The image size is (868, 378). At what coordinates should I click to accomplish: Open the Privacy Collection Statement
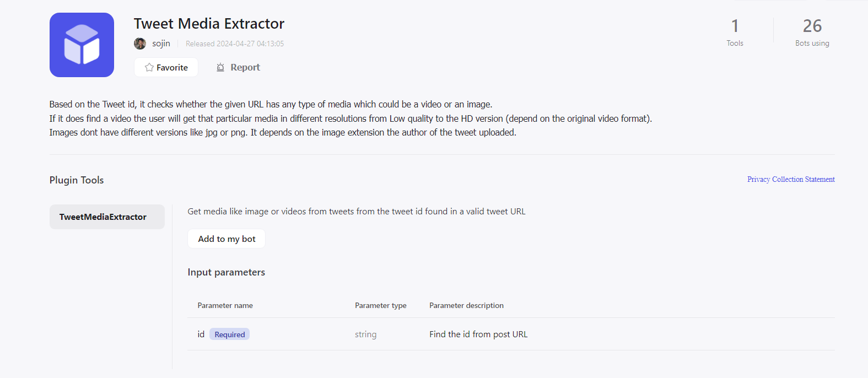click(x=791, y=179)
